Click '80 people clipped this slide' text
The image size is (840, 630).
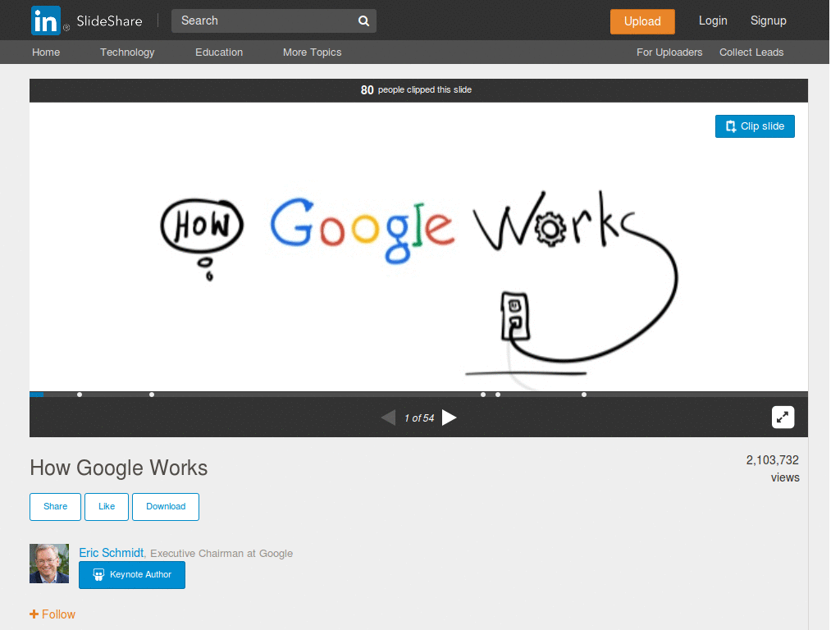(416, 90)
